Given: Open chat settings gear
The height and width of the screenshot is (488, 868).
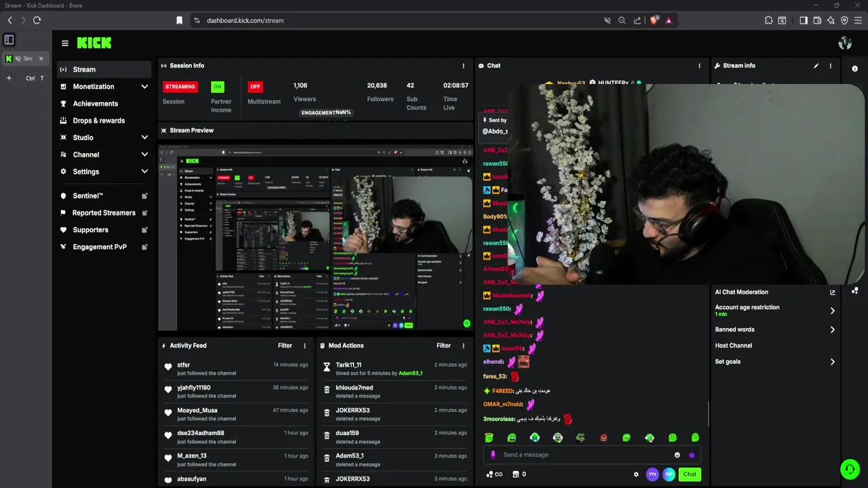Looking at the screenshot, I should pos(636,474).
